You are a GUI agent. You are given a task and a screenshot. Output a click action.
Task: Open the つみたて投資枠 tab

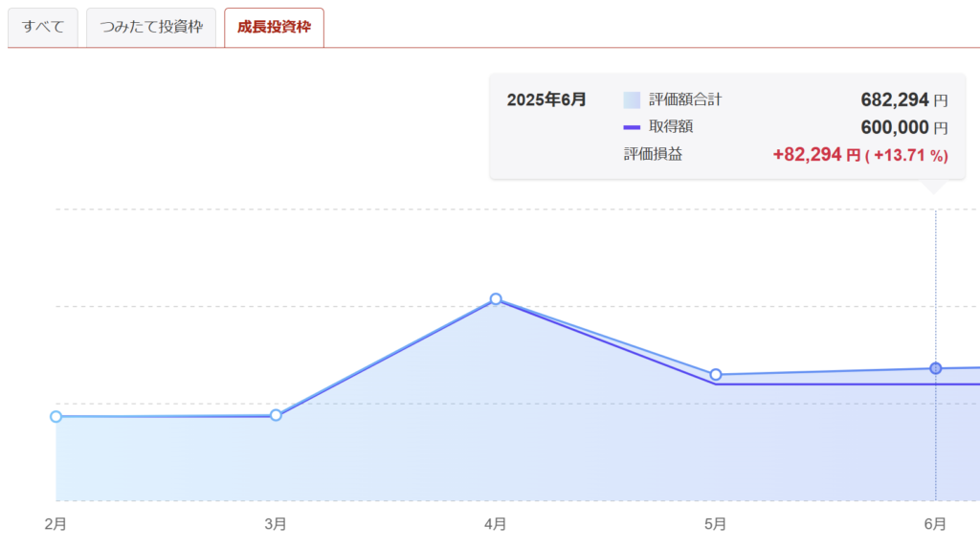[151, 28]
